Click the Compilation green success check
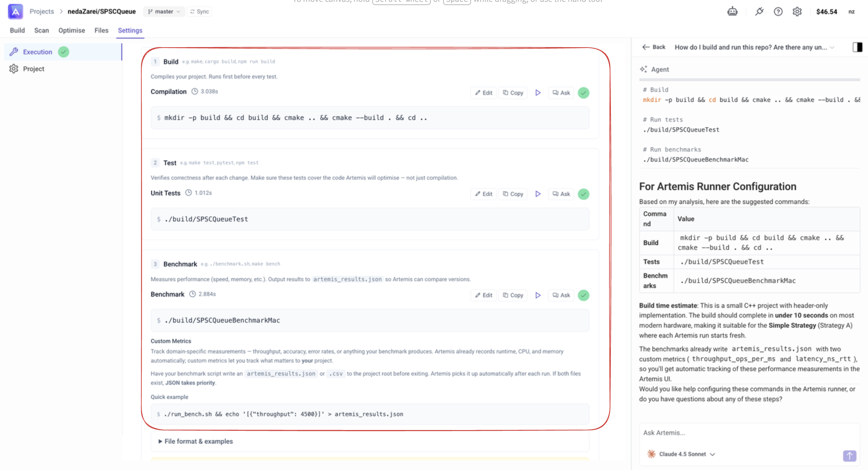Image resolution: width=868 pixels, height=470 pixels. pyautogui.click(x=583, y=93)
